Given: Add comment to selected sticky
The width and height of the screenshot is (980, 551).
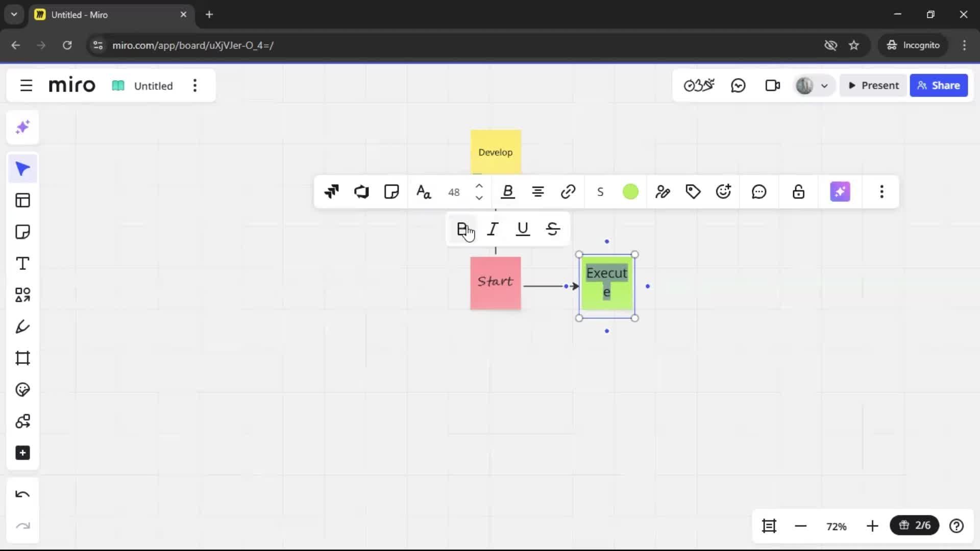Looking at the screenshot, I should point(759,192).
